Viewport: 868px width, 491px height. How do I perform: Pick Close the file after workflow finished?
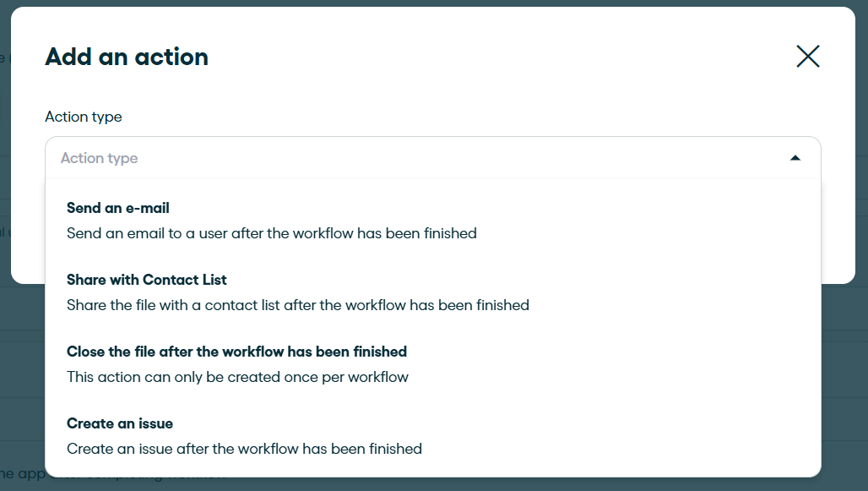click(x=433, y=364)
